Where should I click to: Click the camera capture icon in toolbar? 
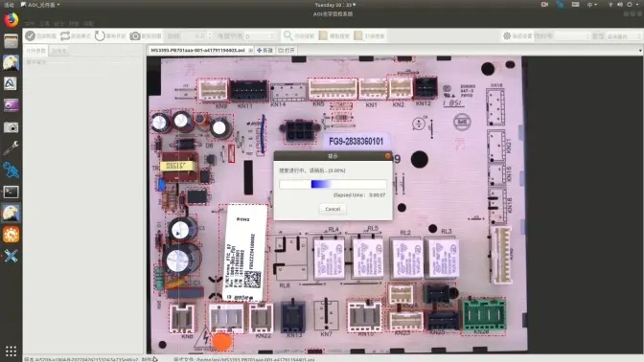[135, 36]
